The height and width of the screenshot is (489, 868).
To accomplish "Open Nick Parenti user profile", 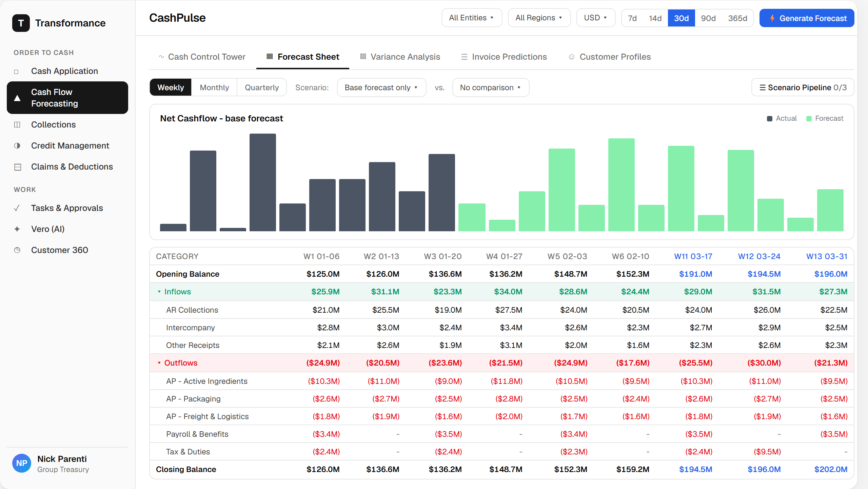I will 67,464.
